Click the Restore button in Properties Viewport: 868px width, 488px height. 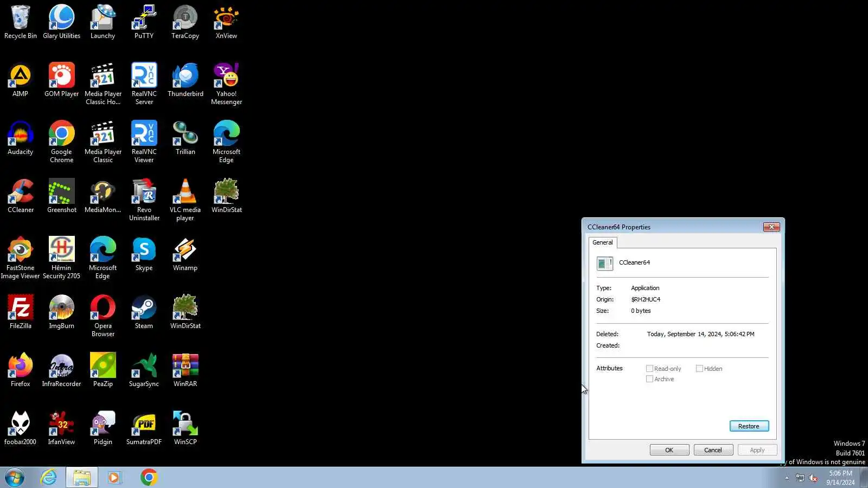(749, 426)
